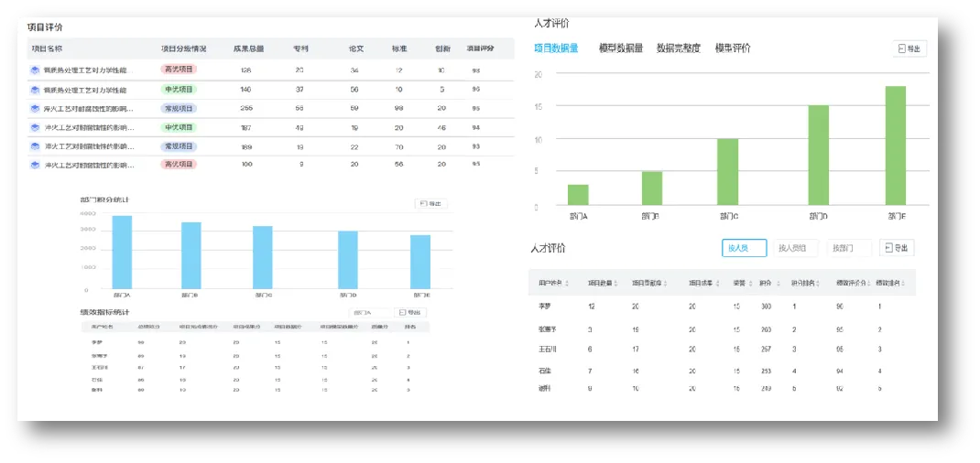Sort the talent table by 项目贡献度 arrows
The height and width of the screenshot is (463, 980).
[665, 284]
